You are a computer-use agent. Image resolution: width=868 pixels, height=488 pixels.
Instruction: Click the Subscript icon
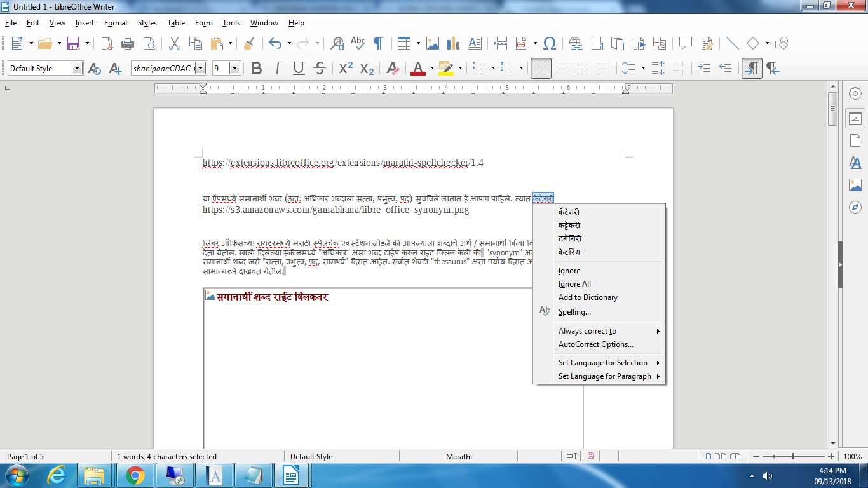pos(367,68)
